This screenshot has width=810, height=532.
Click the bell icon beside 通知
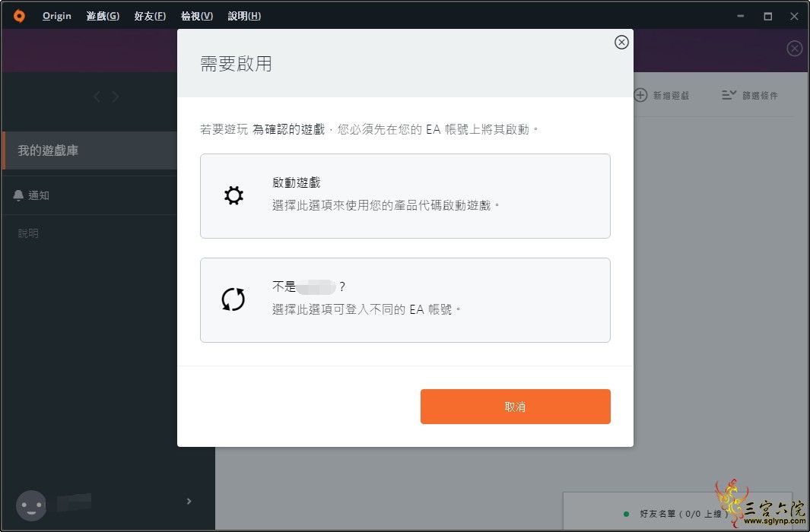[x=18, y=195]
